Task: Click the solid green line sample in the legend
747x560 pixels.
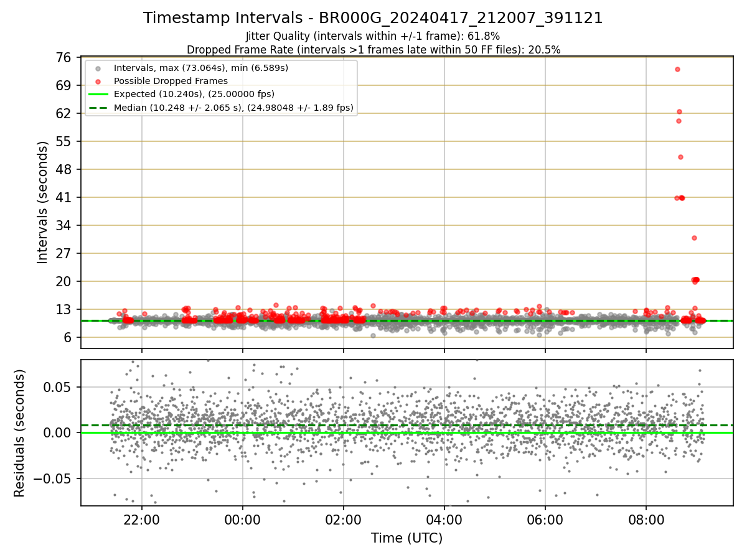Action: pos(98,95)
